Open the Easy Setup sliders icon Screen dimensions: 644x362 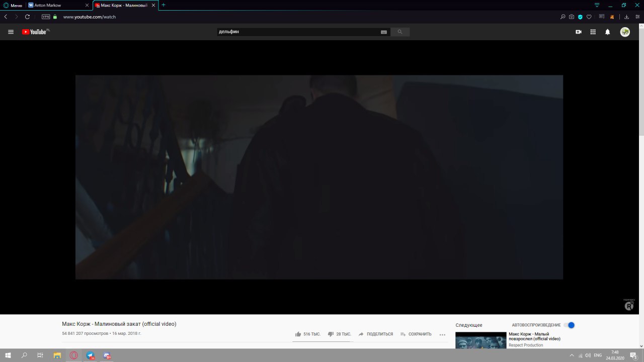[x=637, y=17]
